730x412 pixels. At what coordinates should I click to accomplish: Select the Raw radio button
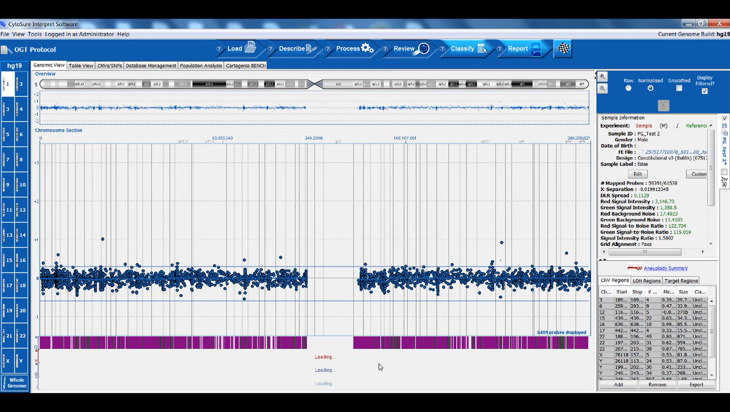click(629, 88)
